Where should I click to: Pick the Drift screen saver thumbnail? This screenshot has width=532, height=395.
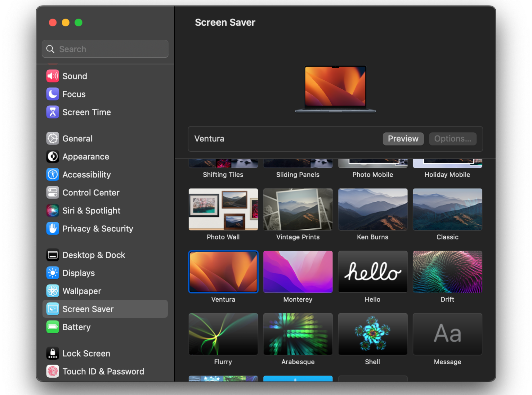[x=447, y=272]
